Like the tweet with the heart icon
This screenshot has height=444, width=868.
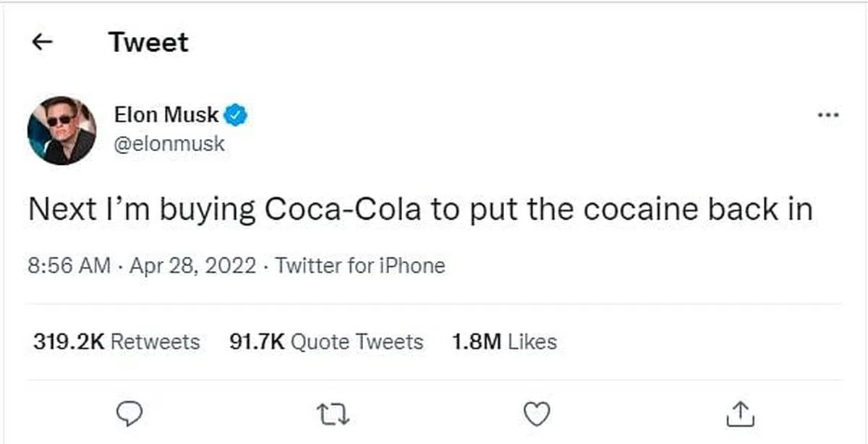point(536,414)
